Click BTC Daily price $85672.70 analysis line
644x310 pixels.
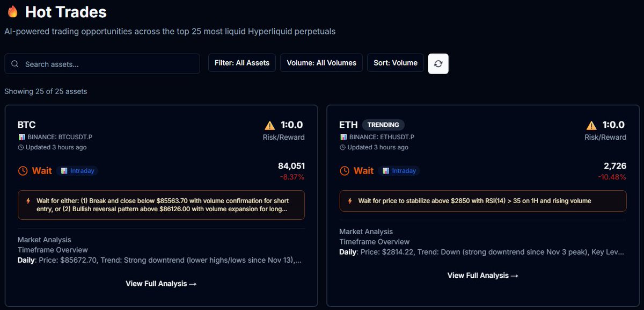pyautogui.click(x=159, y=260)
